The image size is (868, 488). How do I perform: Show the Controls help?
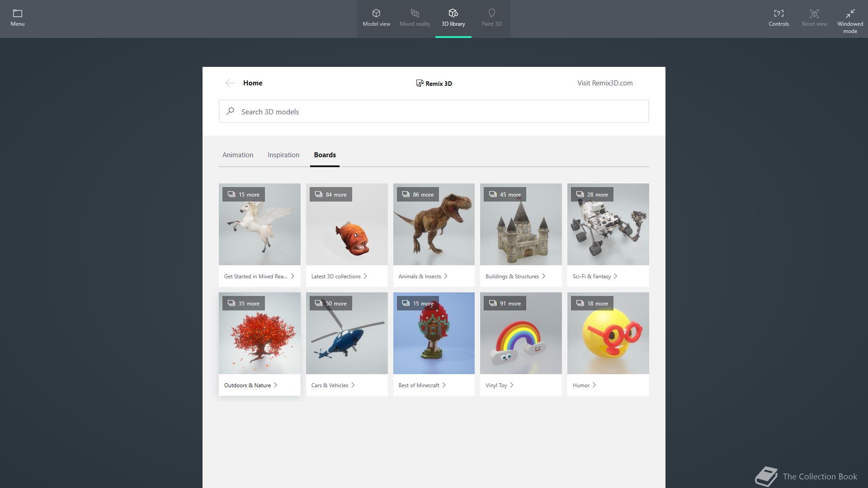point(778,19)
